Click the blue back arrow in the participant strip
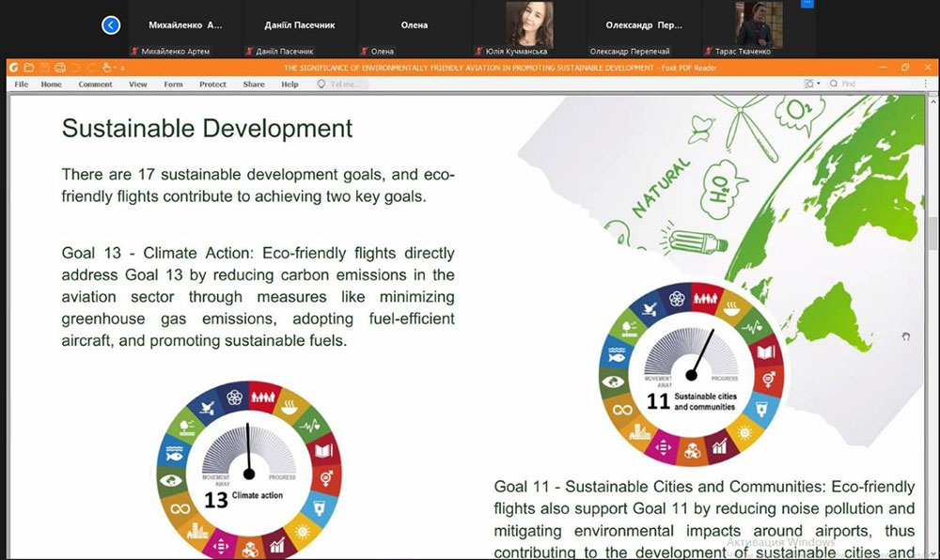This screenshot has height=560, width=940. [111, 25]
